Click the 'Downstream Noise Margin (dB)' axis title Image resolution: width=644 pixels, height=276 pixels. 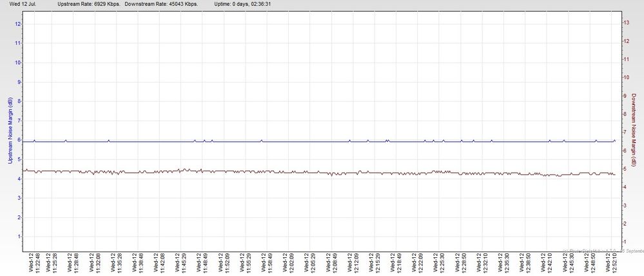tap(634, 129)
